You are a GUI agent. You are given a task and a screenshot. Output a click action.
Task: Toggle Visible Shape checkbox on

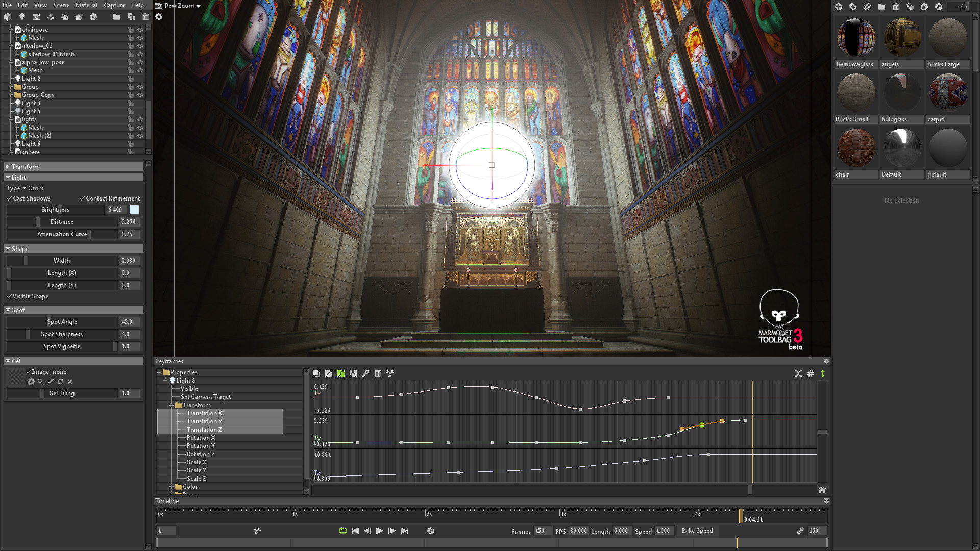point(8,296)
